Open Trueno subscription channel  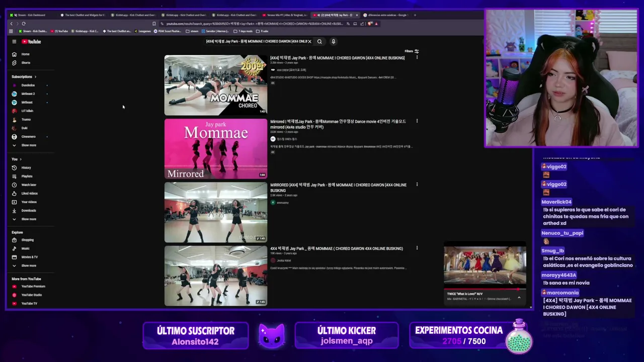tap(22, 120)
